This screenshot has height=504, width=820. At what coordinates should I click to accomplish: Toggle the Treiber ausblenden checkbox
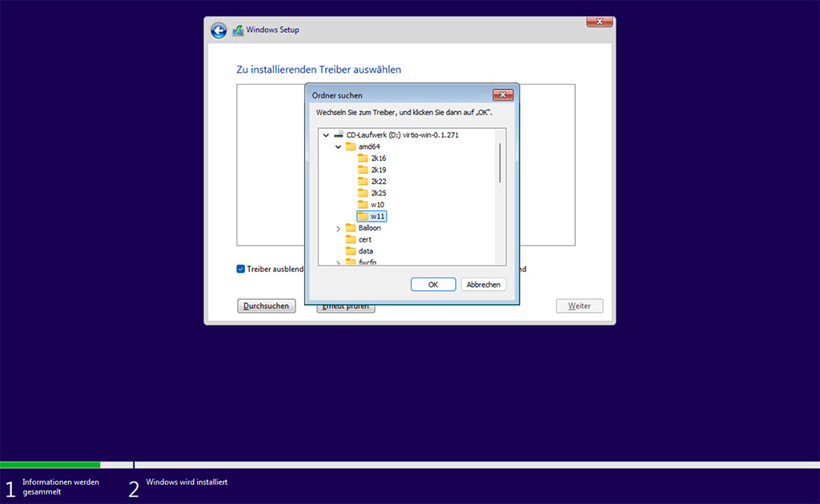point(240,269)
